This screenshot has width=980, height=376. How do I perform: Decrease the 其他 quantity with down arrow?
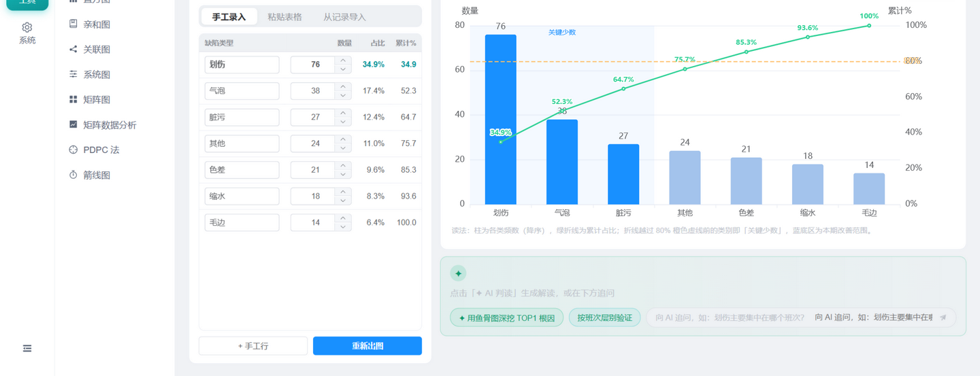[x=343, y=148]
